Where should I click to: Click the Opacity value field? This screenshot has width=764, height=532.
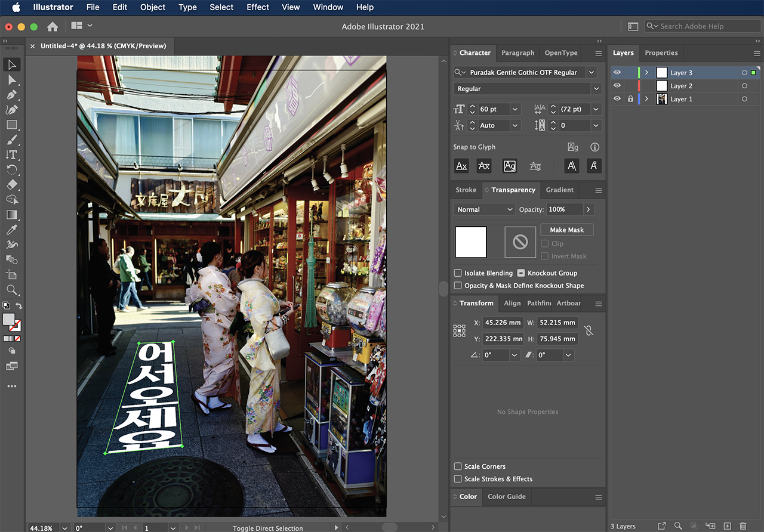click(x=564, y=209)
